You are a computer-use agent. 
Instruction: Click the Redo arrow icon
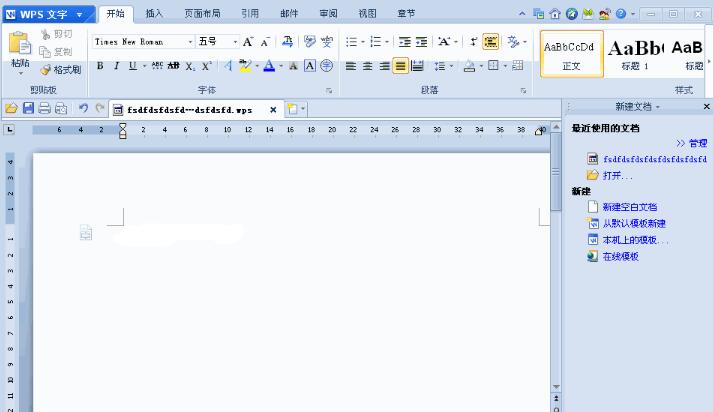tap(100, 108)
